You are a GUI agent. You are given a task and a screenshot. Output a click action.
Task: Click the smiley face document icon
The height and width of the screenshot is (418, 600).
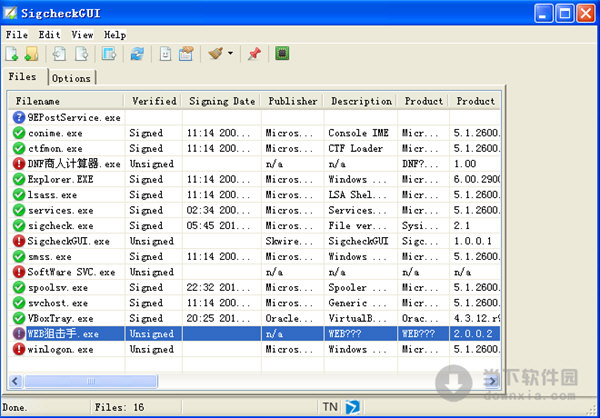click(165, 54)
